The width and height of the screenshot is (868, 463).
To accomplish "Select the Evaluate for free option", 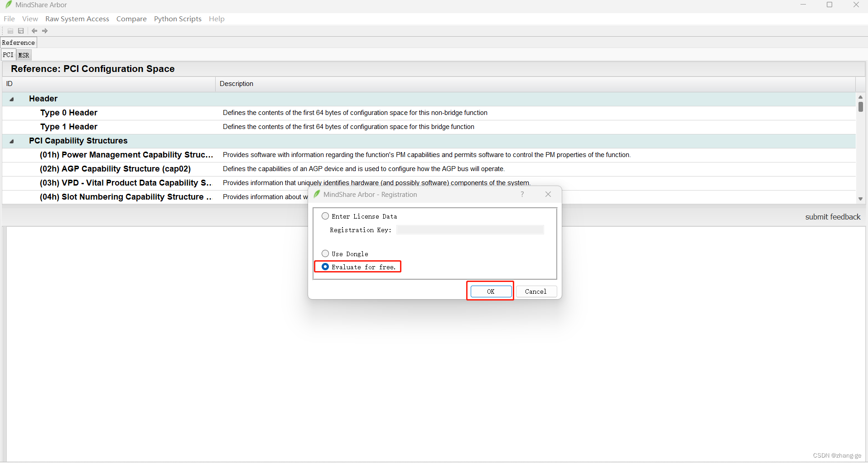I will tap(325, 267).
